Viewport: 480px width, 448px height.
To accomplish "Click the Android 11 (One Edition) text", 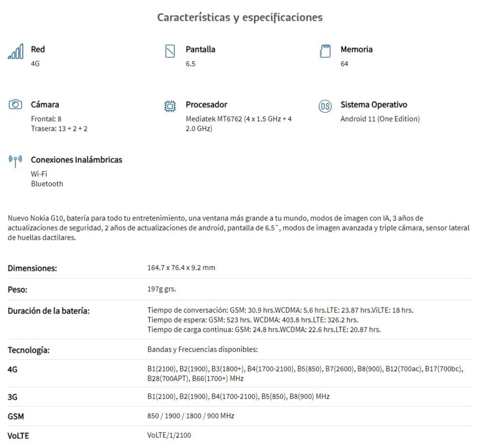I will click(380, 119).
